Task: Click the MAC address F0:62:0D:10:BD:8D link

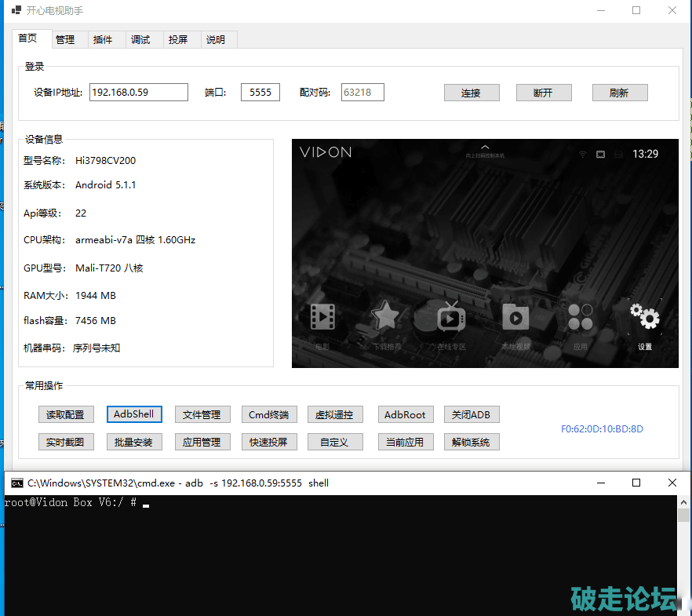Action: pyautogui.click(x=602, y=429)
